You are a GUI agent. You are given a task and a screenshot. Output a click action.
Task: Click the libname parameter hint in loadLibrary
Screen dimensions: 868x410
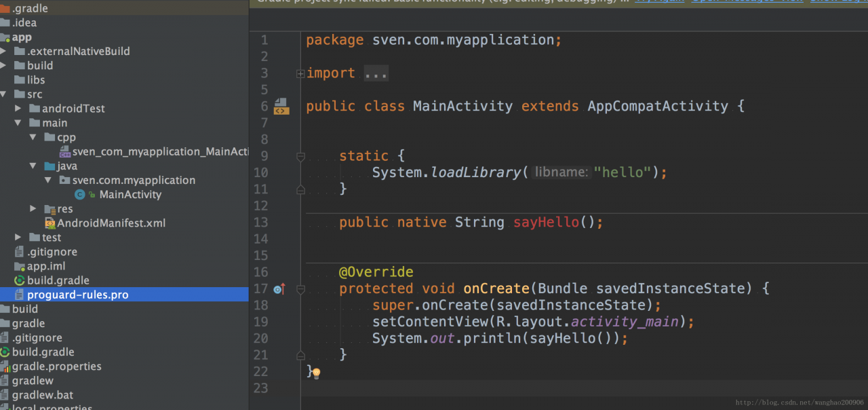click(561, 172)
